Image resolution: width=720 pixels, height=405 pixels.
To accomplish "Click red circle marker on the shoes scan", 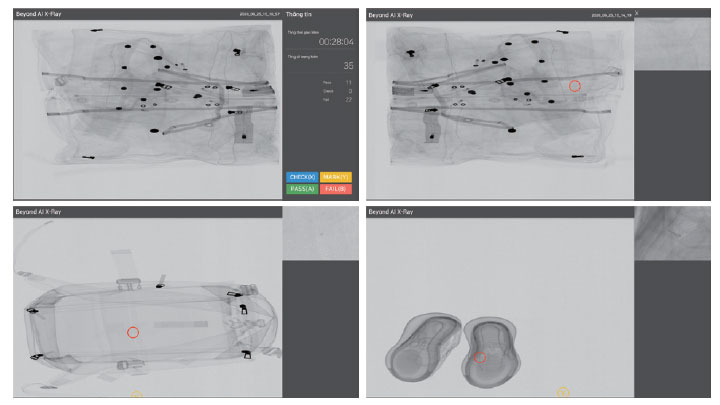I will pyautogui.click(x=479, y=357).
